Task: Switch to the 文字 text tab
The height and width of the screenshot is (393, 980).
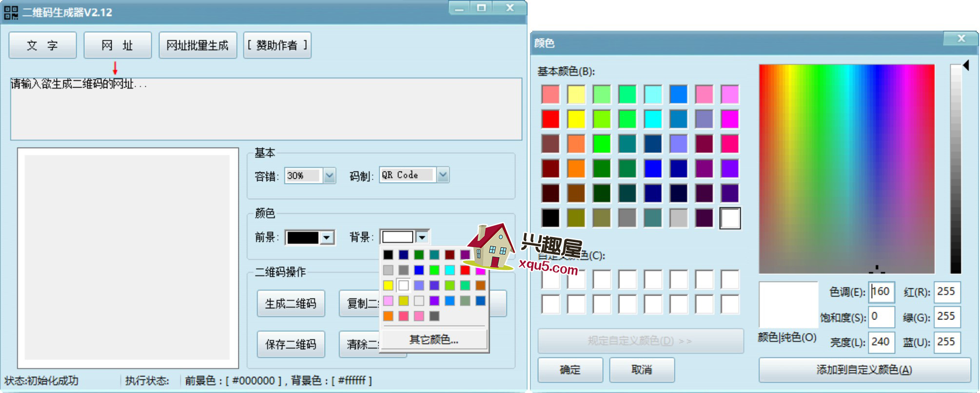Action: point(42,45)
